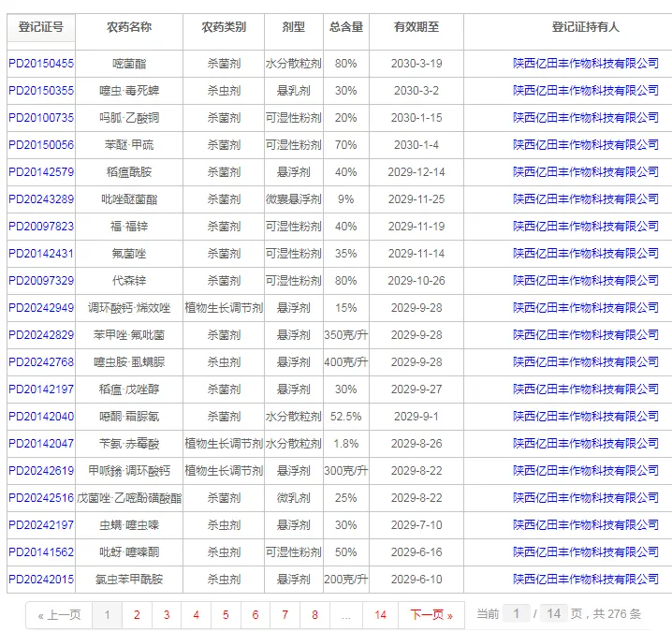The image size is (672, 632).
Task: Go to previous page 上一页
Action: click(x=59, y=615)
